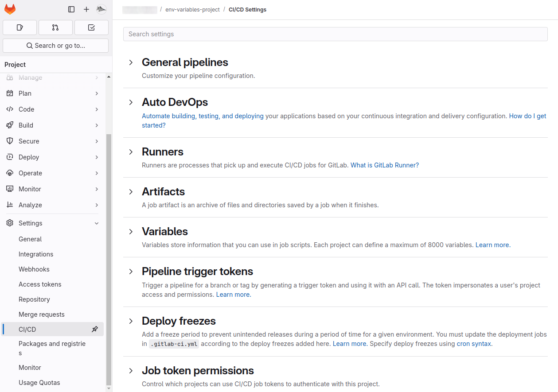Image resolution: width=558 pixels, height=392 pixels.
Task: Open the to-do list shortcut icon
Action: [x=91, y=27]
